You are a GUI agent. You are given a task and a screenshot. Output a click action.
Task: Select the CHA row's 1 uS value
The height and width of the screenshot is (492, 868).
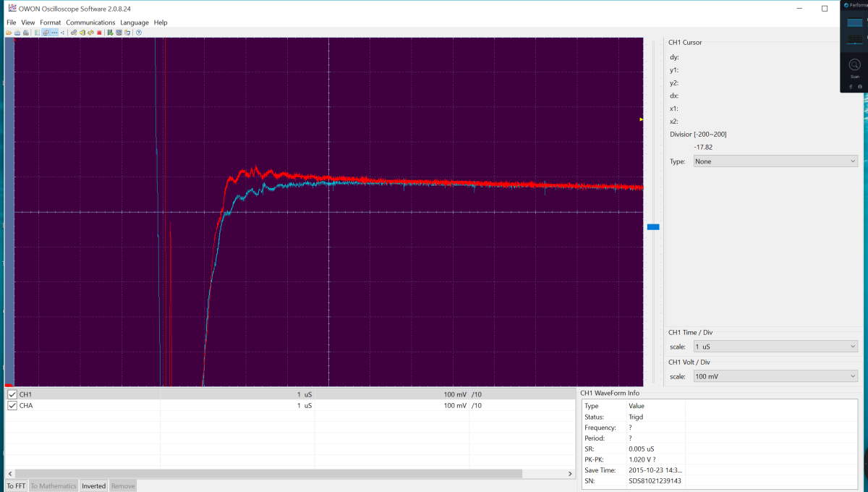point(305,405)
